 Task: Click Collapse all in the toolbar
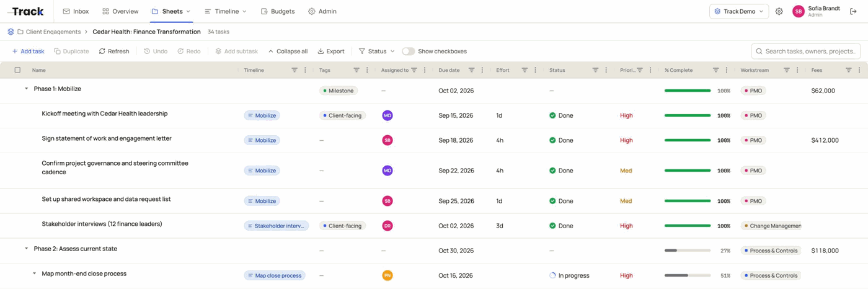coord(288,51)
